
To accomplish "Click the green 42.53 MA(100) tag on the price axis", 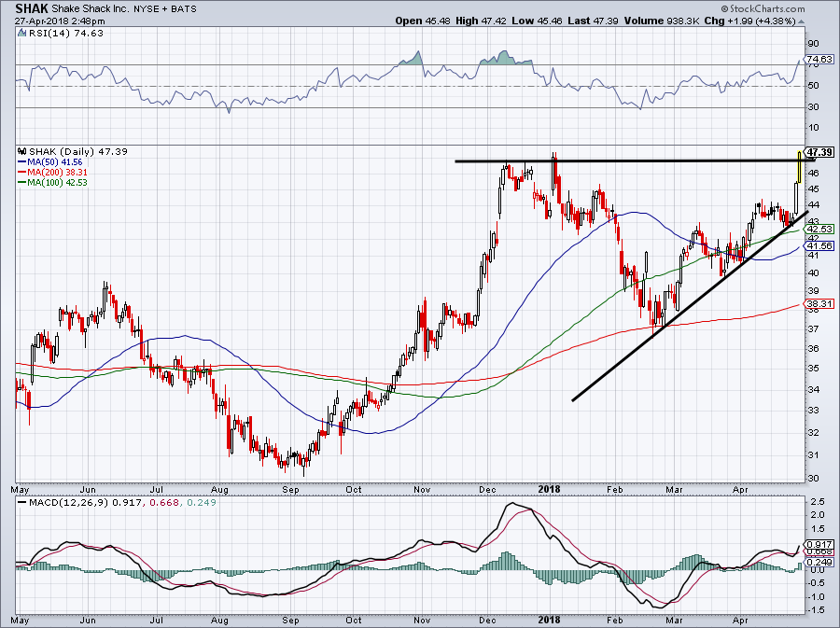I will (819, 230).
